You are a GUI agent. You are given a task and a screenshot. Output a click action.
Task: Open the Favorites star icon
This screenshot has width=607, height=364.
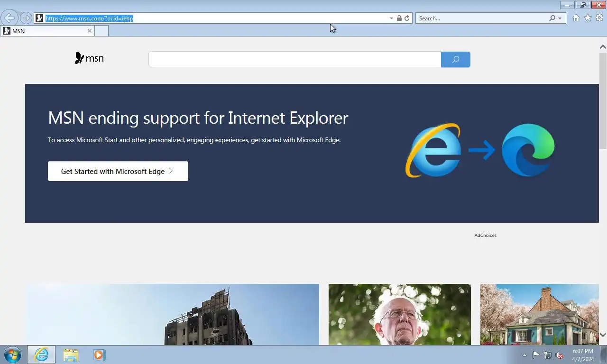pyautogui.click(x=588, y=18)
